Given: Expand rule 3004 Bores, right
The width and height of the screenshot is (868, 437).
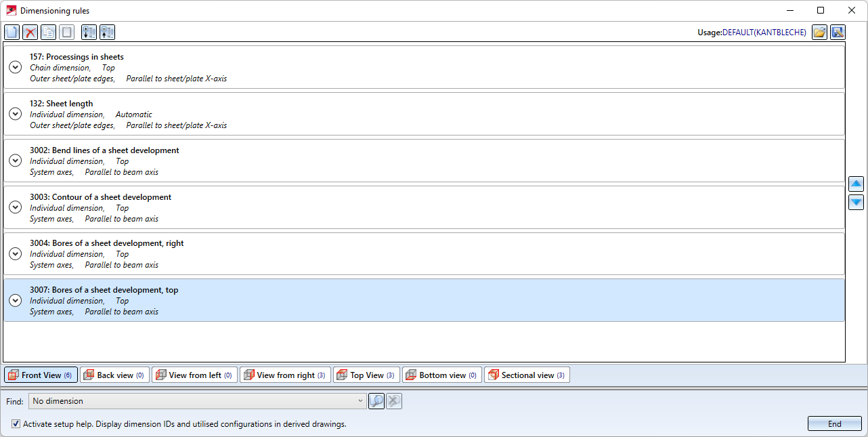Looking at the screenshot, I should [15, 253].
